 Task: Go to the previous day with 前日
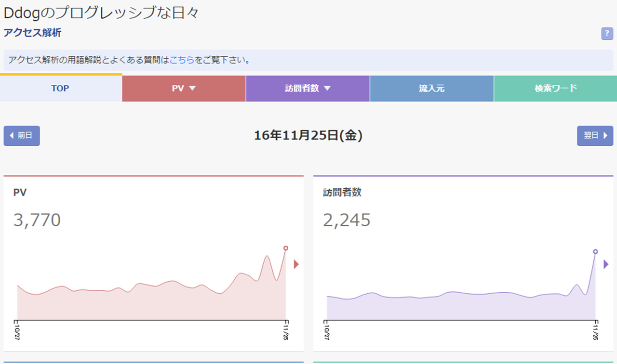[21, 135]
